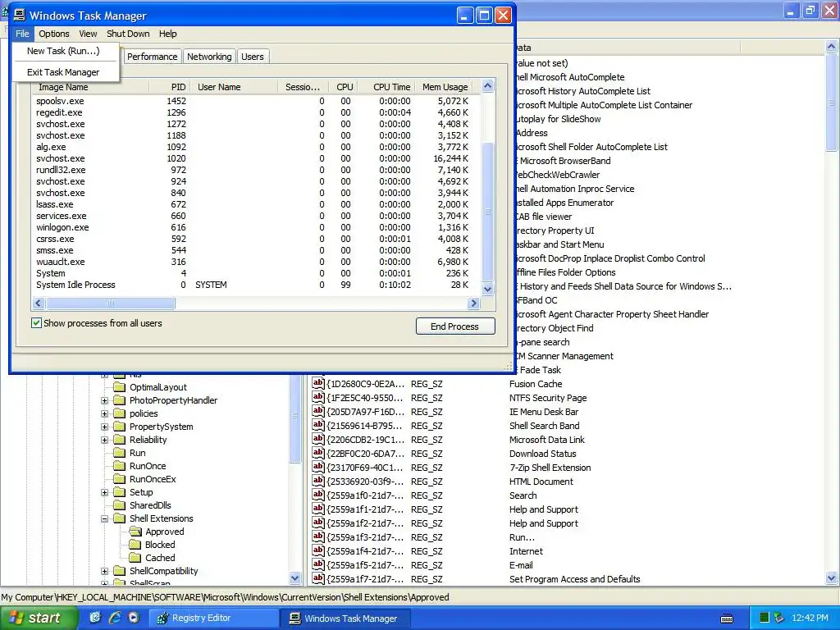Switch to the Users tab

pos(253,57)
